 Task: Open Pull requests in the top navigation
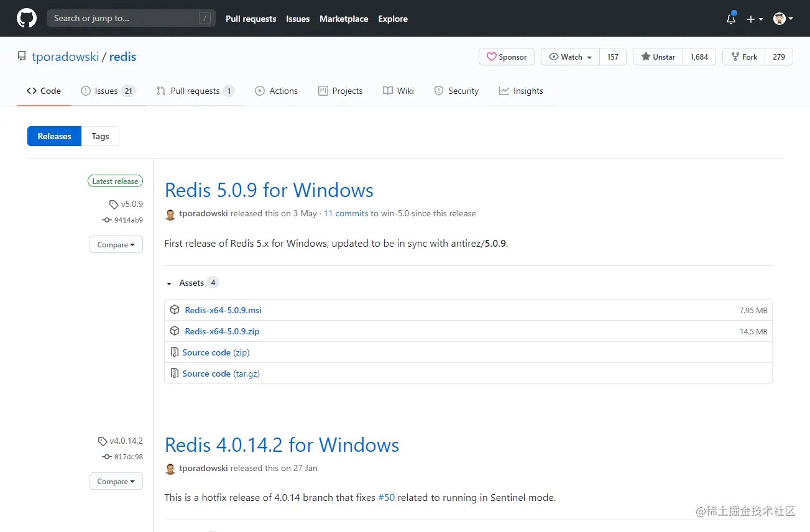[x=251, y=19]
